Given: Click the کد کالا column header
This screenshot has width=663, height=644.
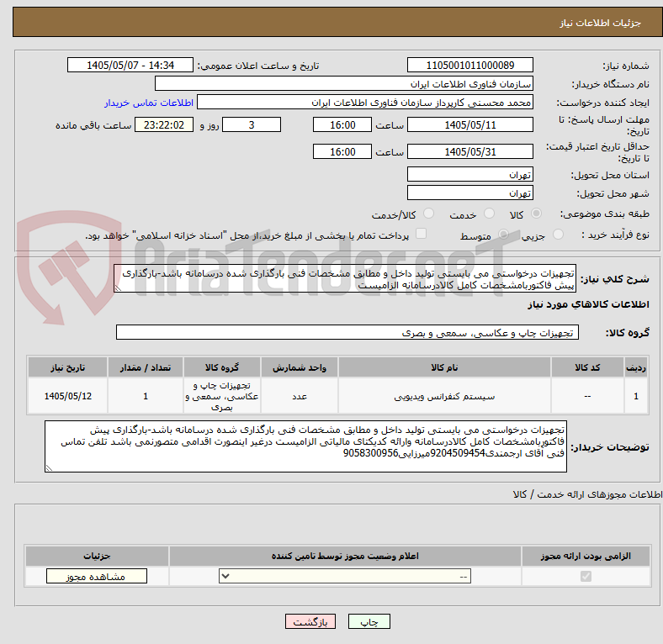Looking at the screenshot, I should 587,367.
